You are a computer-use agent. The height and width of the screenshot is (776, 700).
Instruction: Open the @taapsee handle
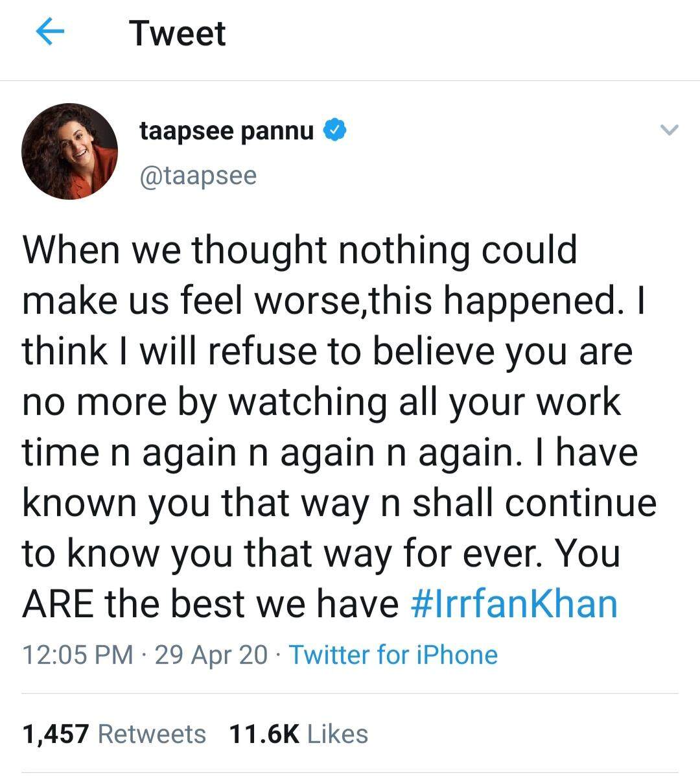(x=198, y=176)
